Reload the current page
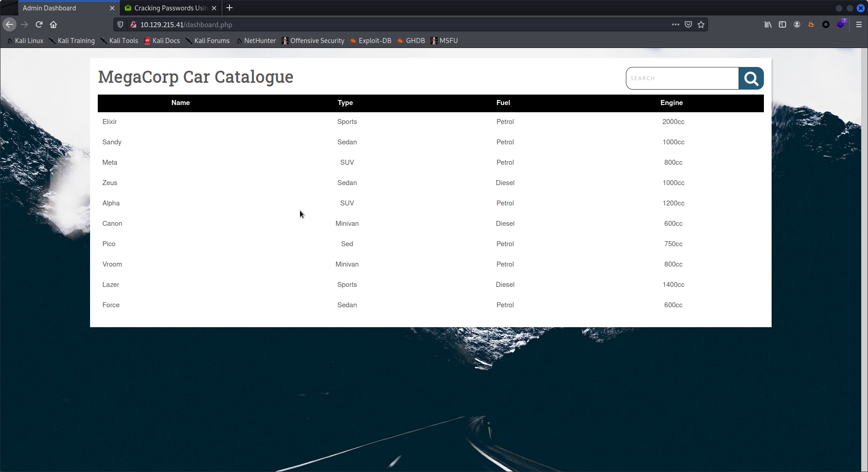The width and height of the screenshot is (868, 472). (x=39, y=24)
